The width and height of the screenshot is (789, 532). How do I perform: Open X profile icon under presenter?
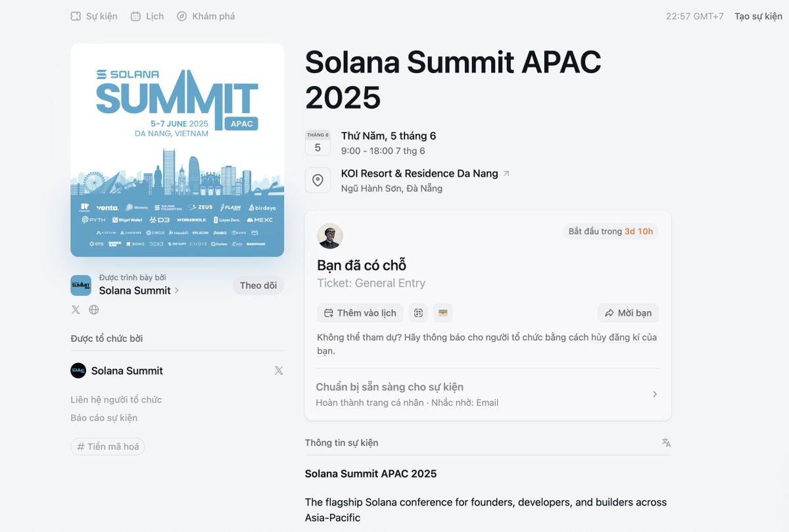click(x=76, y=310)
